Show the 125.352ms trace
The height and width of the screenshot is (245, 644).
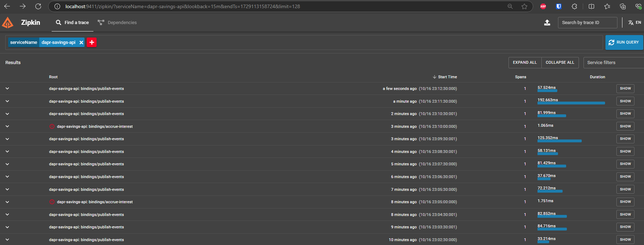625,139
